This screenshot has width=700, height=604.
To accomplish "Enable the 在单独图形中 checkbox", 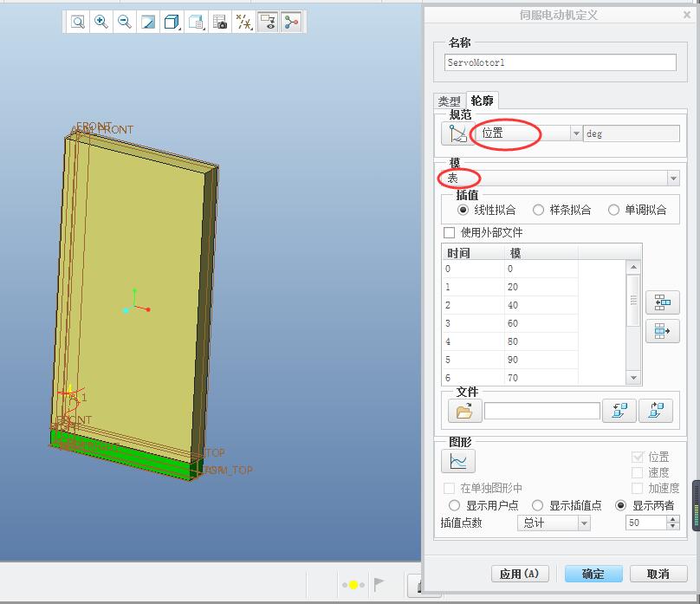I will (449, 488).
